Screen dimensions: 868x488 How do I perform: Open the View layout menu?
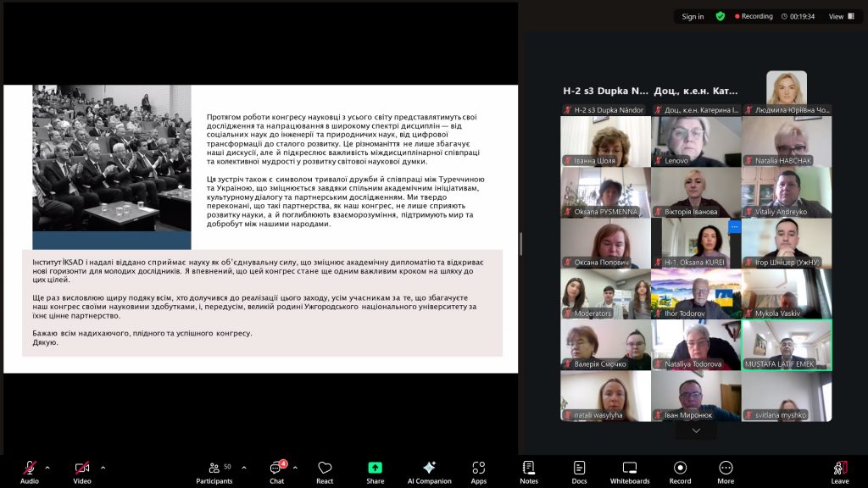[x=839, y=16]
